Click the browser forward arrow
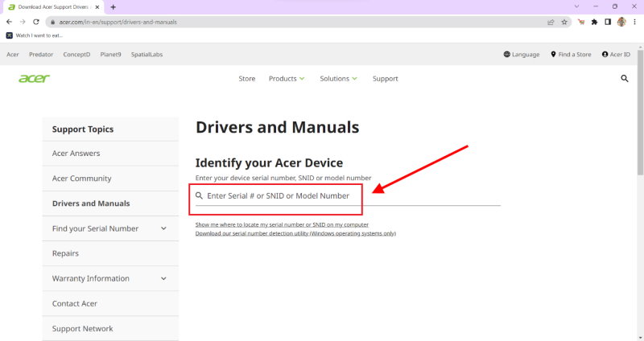This screenshot has height=341, width=644. (x=23, y=22)
